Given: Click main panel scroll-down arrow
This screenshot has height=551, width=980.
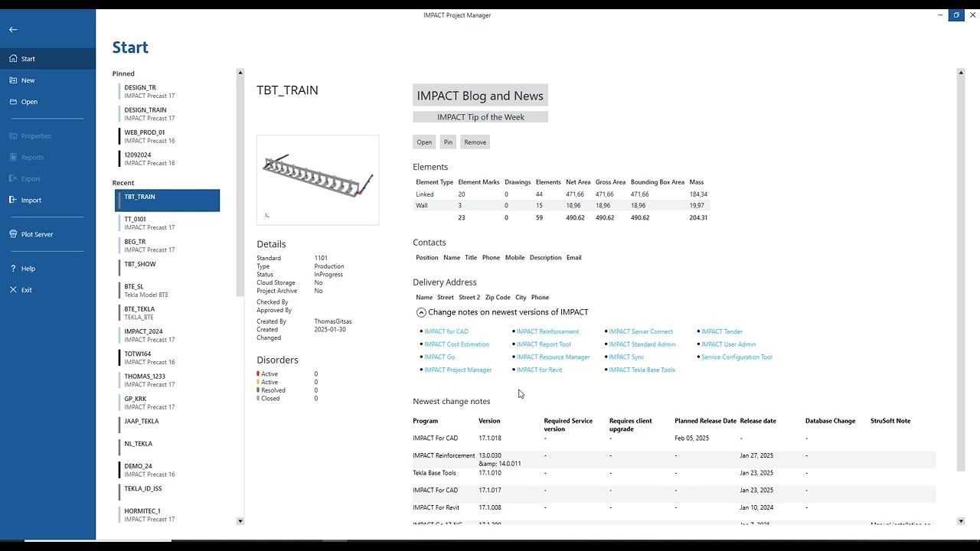Looking at the screenshot, I should pos(961,521).
